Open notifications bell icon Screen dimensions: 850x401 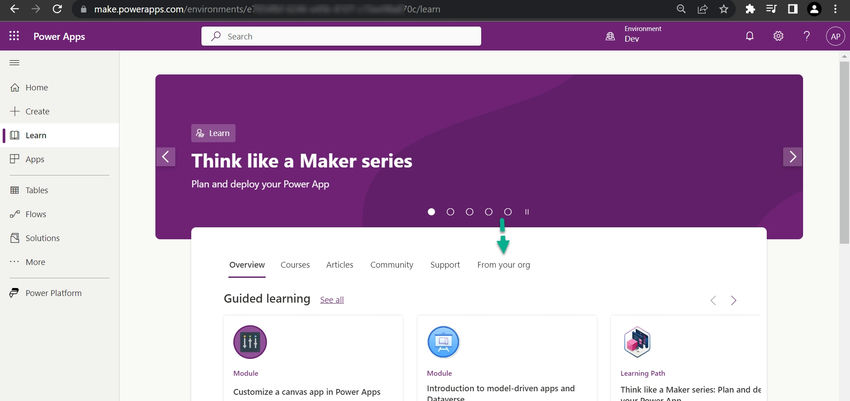[x=750, y=36]
